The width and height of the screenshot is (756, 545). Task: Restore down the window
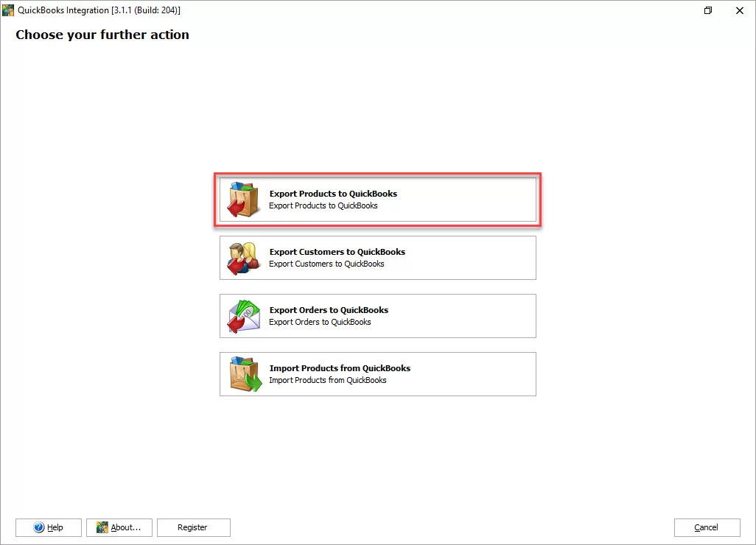tap(708, 10)
